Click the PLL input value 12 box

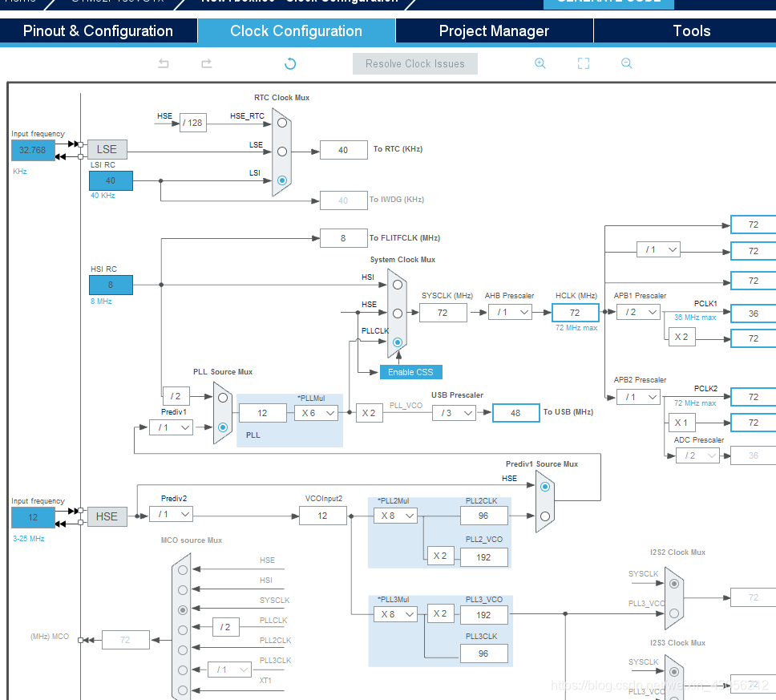pyautogui.click(x=263, y=413)
